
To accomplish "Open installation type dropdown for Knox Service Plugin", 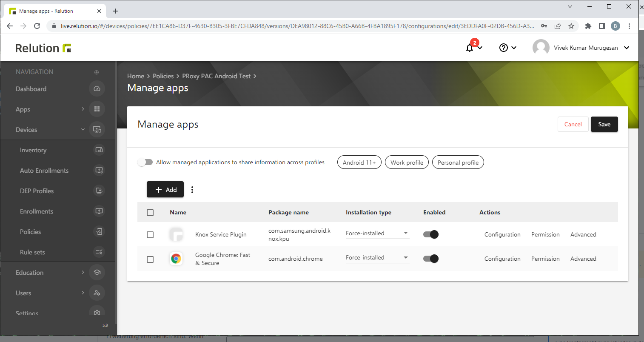I will pos(377,234).
